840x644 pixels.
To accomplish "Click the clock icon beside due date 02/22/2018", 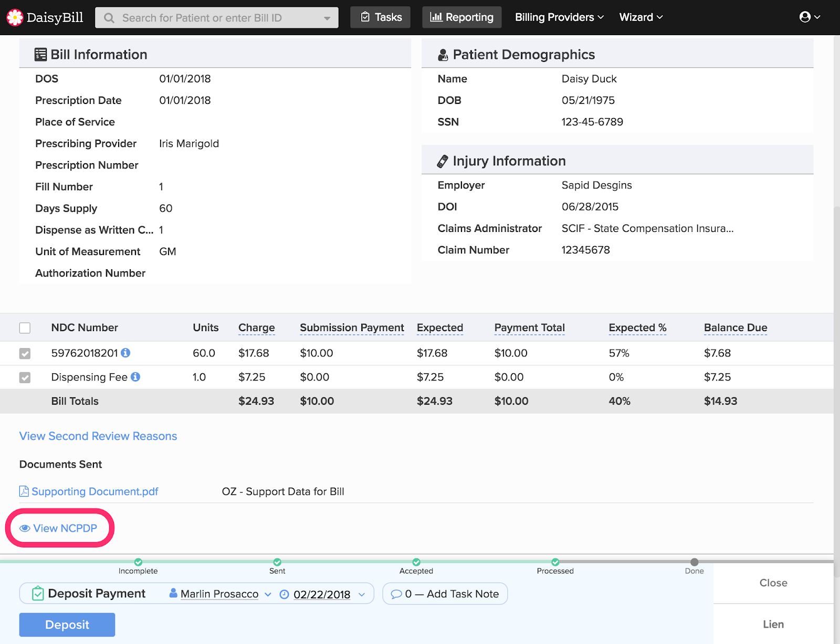I will tap(284, 594).
